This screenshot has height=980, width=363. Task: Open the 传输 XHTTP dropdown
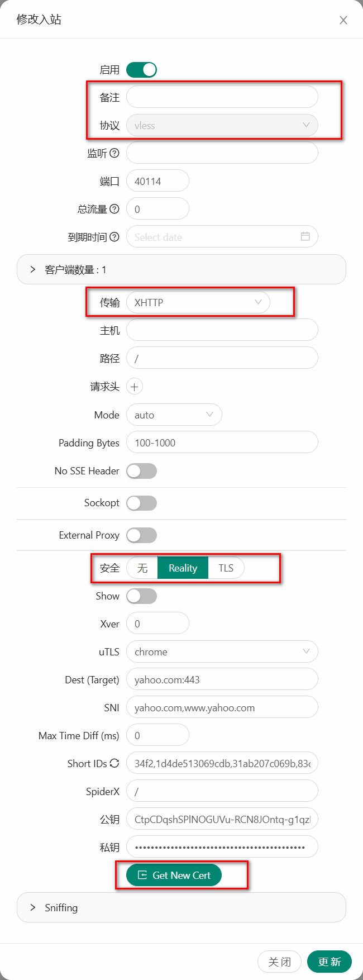198,302
